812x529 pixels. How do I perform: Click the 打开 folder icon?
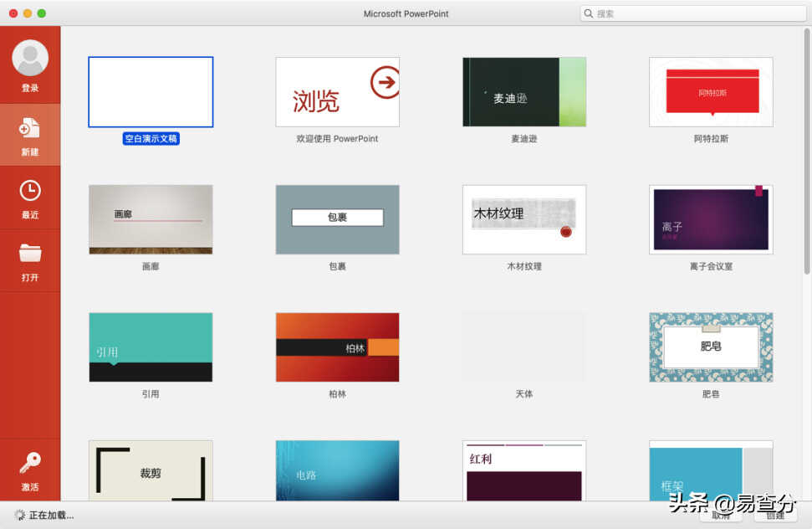[x=30, y=253]
